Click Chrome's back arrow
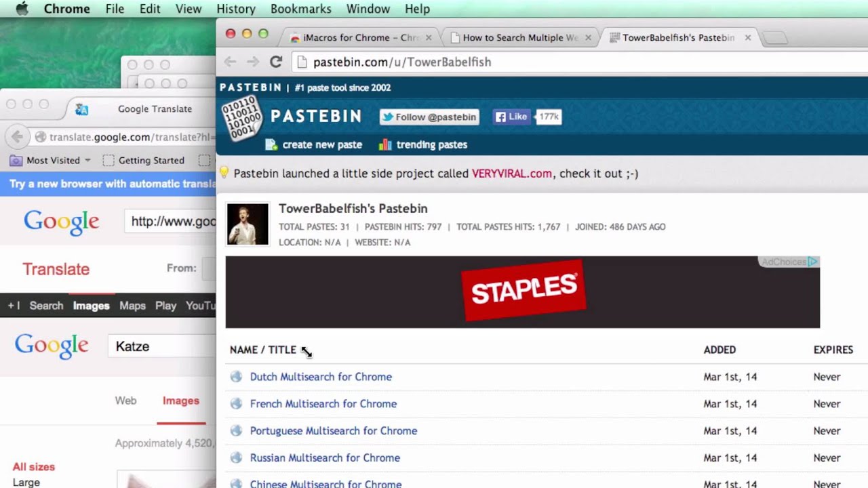 point(231,62)
